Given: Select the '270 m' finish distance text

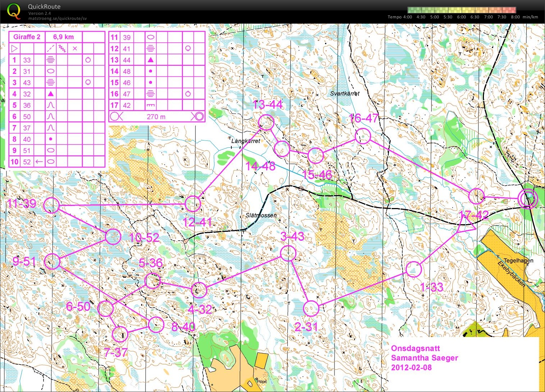Looking at the screenshot, I should 156,116.
